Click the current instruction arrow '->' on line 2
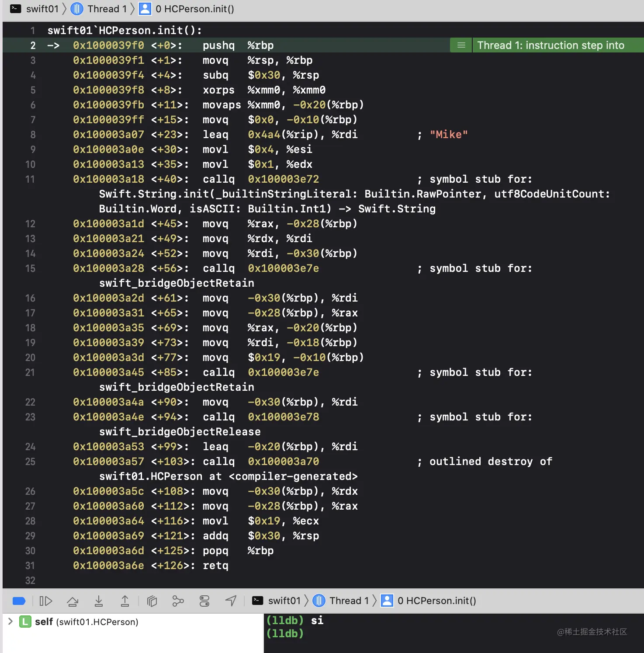 [53, 45]
